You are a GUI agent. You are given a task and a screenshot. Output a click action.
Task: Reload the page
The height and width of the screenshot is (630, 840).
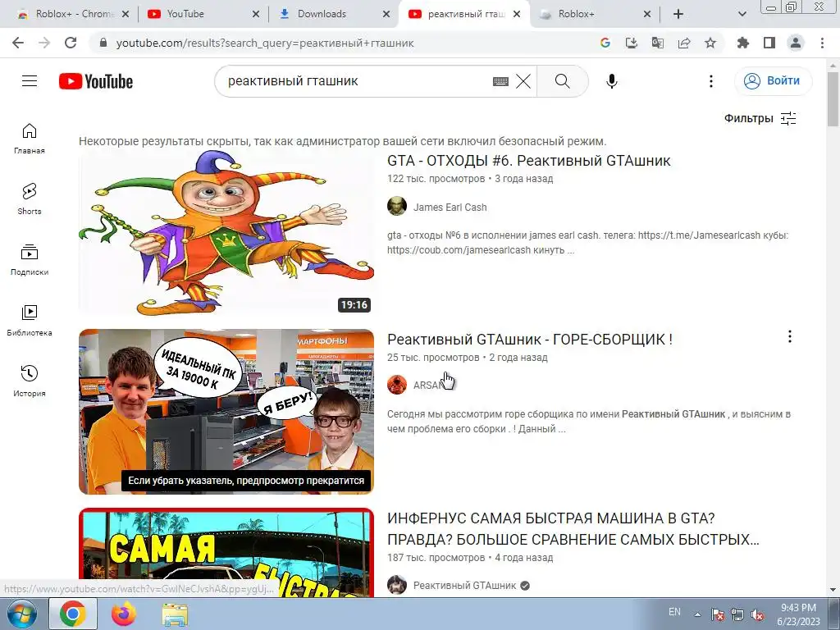pyautogui.click(x=71, y=43)
